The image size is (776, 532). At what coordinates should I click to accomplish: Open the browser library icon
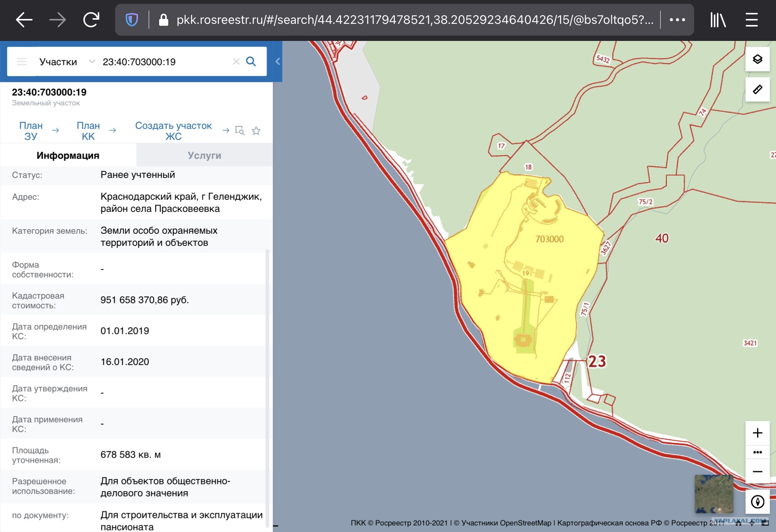[718, 20]
